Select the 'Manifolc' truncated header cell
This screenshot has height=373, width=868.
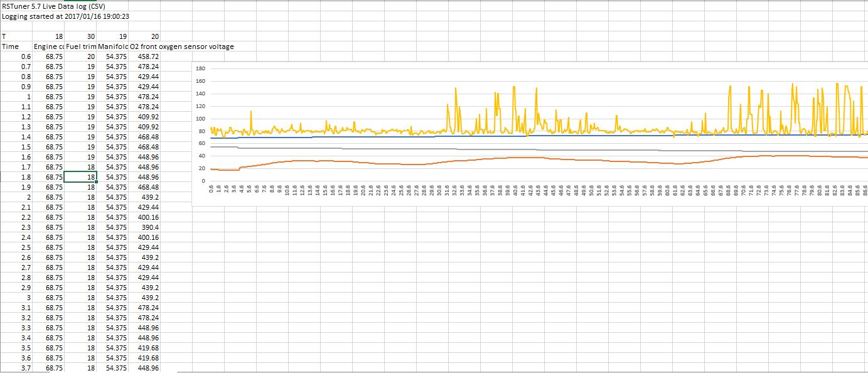(113, 46)
